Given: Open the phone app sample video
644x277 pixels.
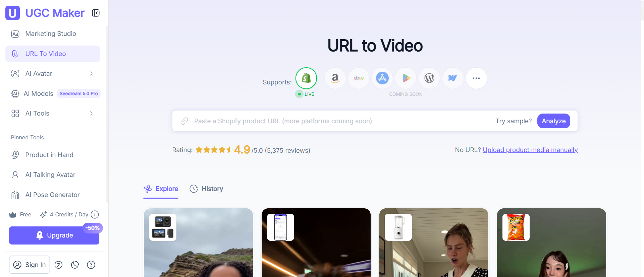Looking at the screenshot, I should (x=316, y=243).
